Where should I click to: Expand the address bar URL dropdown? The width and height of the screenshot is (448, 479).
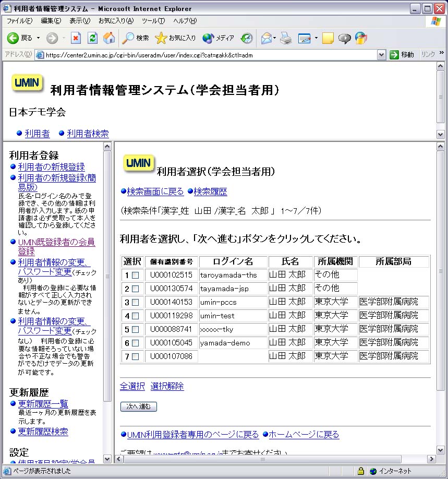coord(381,55)
